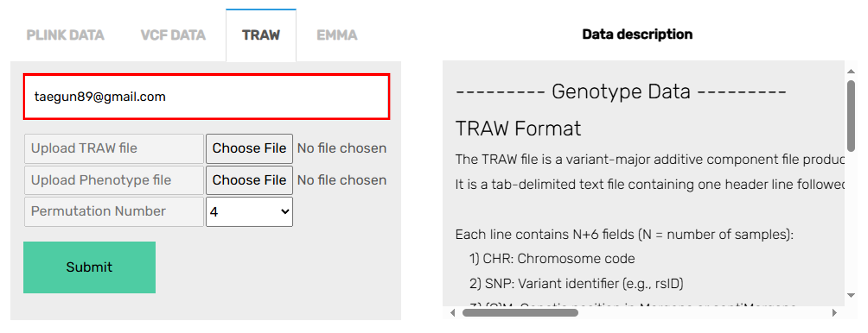Click the description panel's scroll down arrow

pos(851,295)
